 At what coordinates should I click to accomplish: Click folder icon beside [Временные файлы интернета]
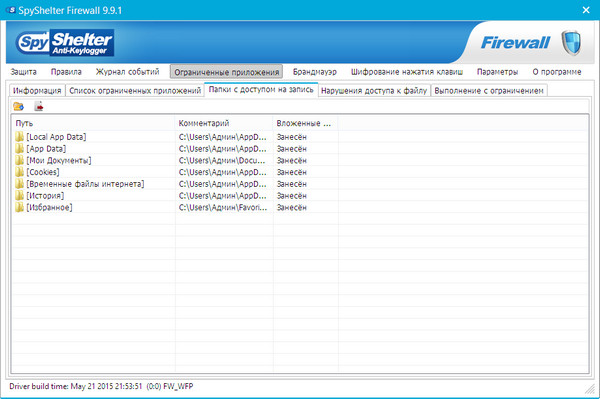[20, 184]
